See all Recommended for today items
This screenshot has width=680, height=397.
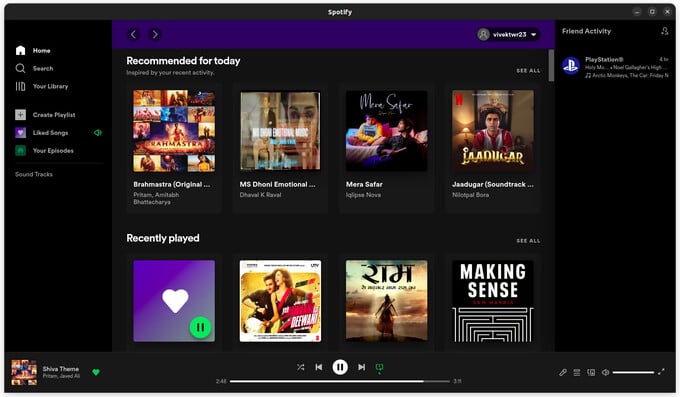(528, 70)
